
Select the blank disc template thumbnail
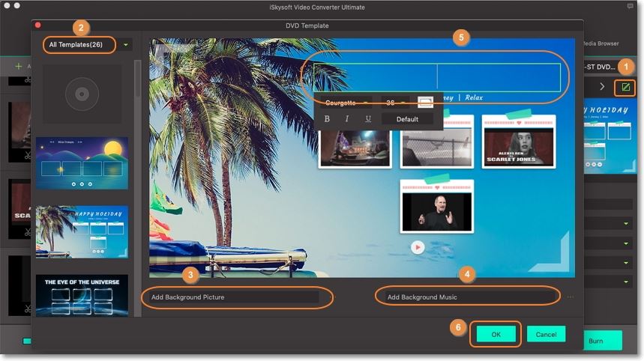tap(82, 94)
